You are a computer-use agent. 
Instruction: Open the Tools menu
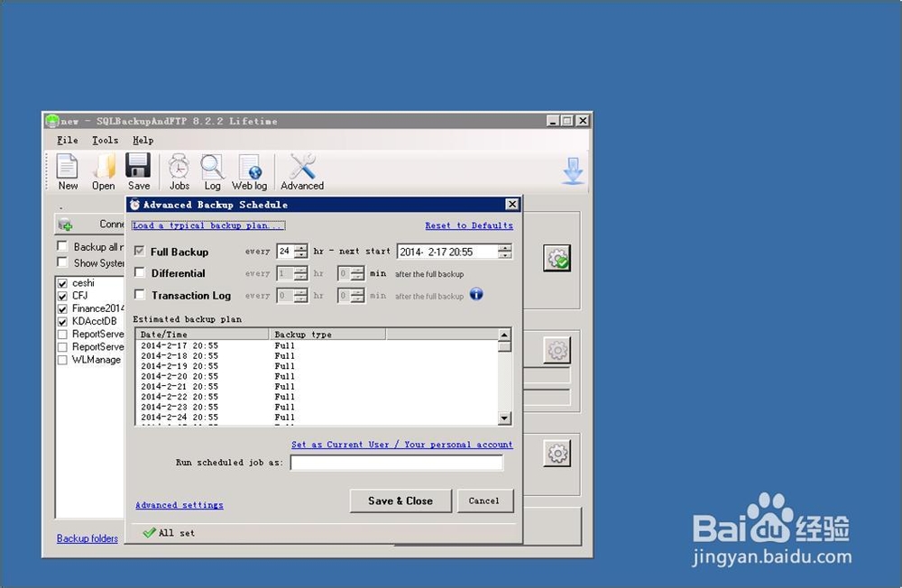106,141
